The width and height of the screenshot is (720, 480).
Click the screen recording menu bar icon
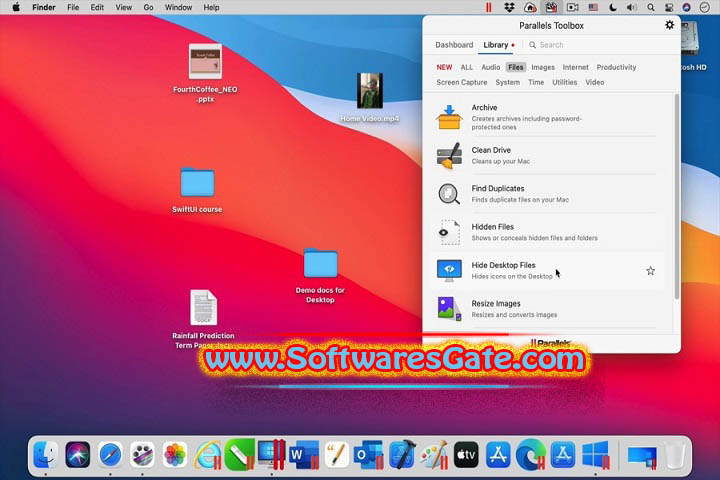572,7
